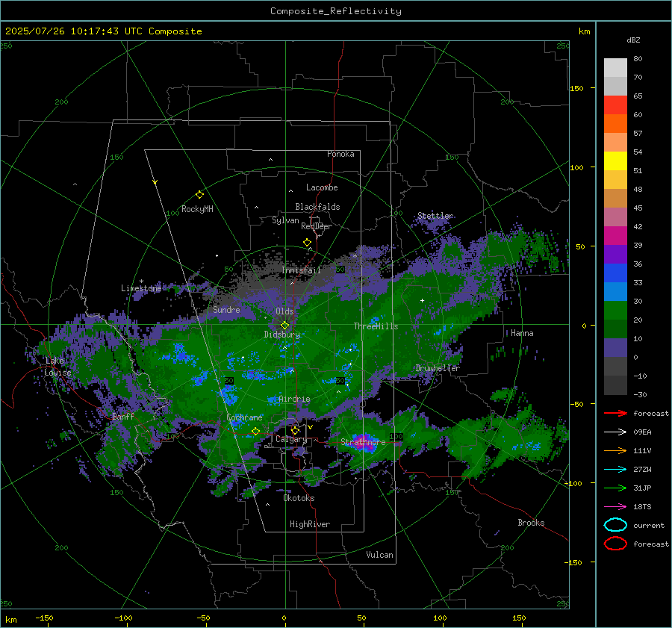Click the yellow diamond marker beside RockyMH

click(x=199, y=195)
